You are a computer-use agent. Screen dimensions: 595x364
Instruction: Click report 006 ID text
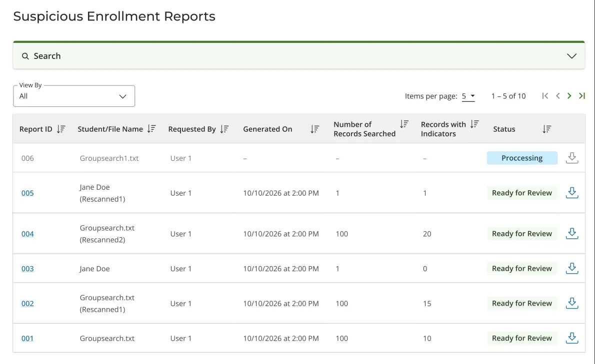click(x=27, y=158)
